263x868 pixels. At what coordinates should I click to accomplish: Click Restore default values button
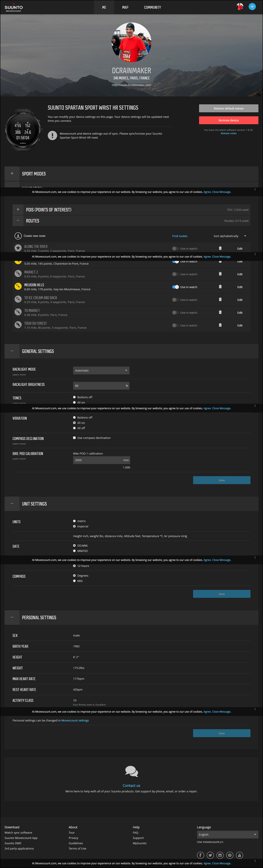tap(229, 108)
